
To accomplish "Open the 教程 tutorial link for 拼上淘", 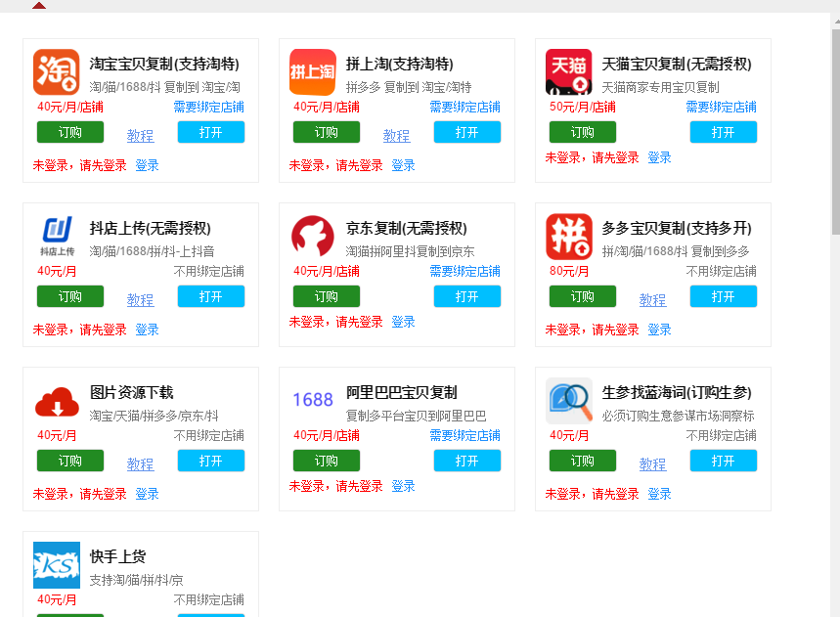I will tap(396, 135).
